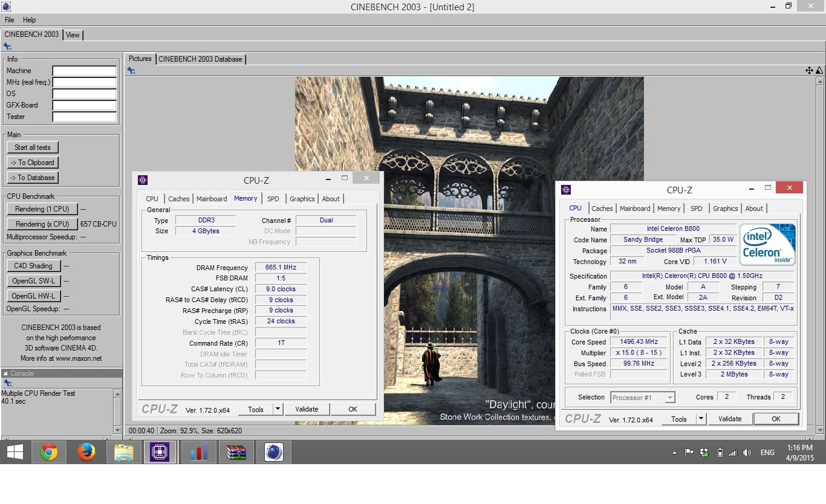Click the volume speaker icon in the system tray

pyautogui.click(x=747, y=453)
